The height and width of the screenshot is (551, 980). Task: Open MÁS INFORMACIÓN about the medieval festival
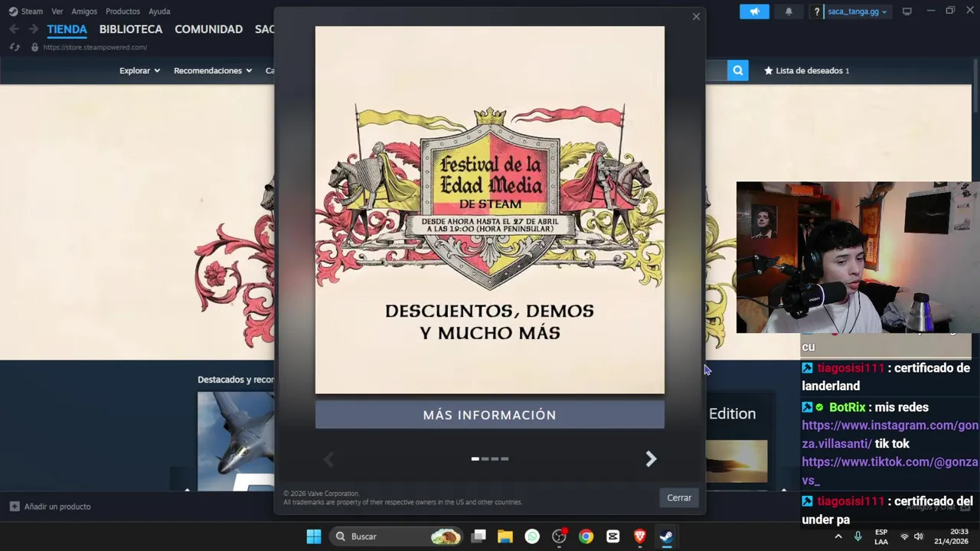(x=490, y=415)
